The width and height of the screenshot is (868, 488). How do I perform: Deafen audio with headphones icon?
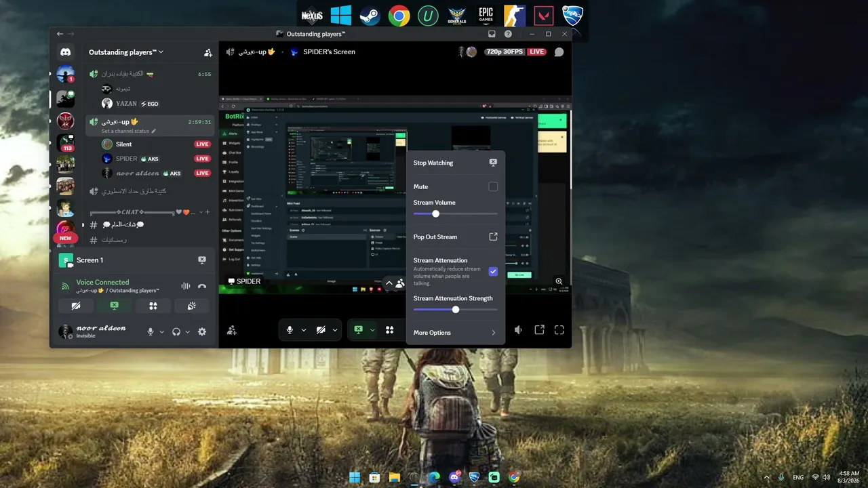point(176,331)
